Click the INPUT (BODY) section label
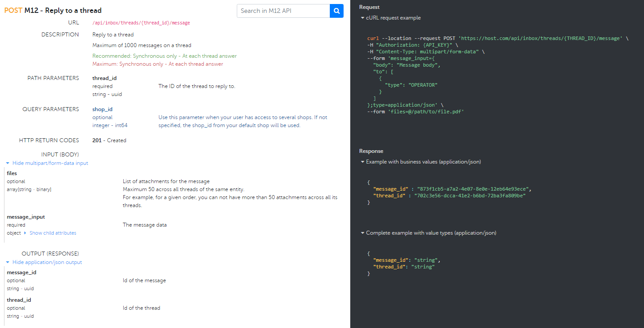The width and height of the screenshot is (644, 328). [60, 155]
